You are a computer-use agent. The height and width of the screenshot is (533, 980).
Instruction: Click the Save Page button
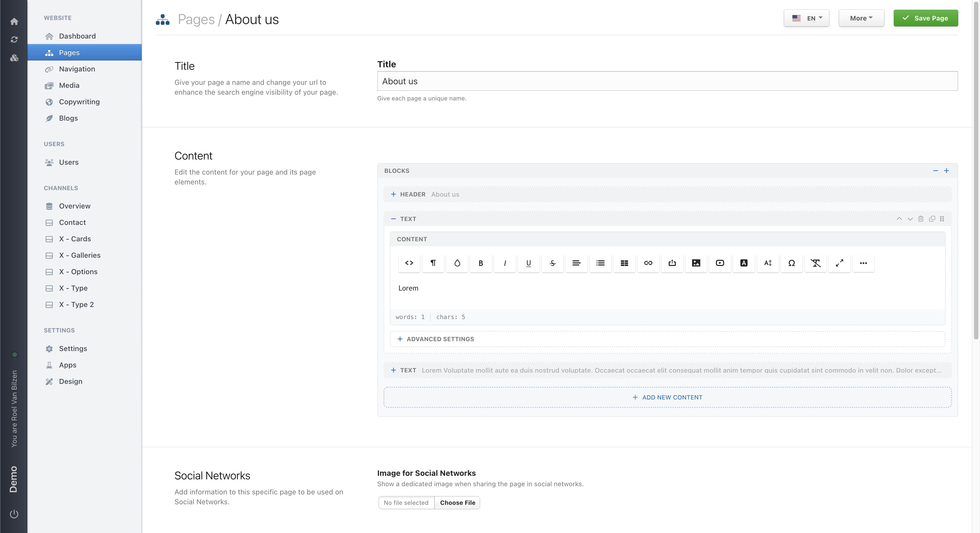coord(925,18)
